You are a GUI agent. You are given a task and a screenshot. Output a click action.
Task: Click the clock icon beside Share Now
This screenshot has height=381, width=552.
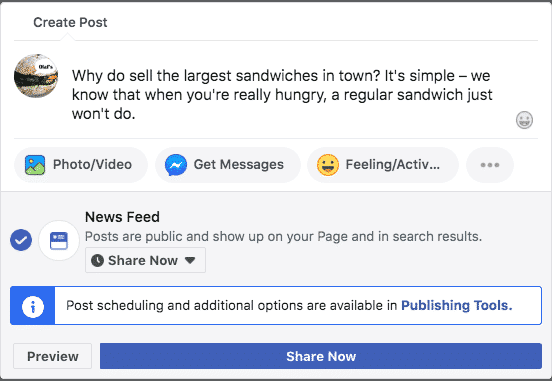pos(97,261)
